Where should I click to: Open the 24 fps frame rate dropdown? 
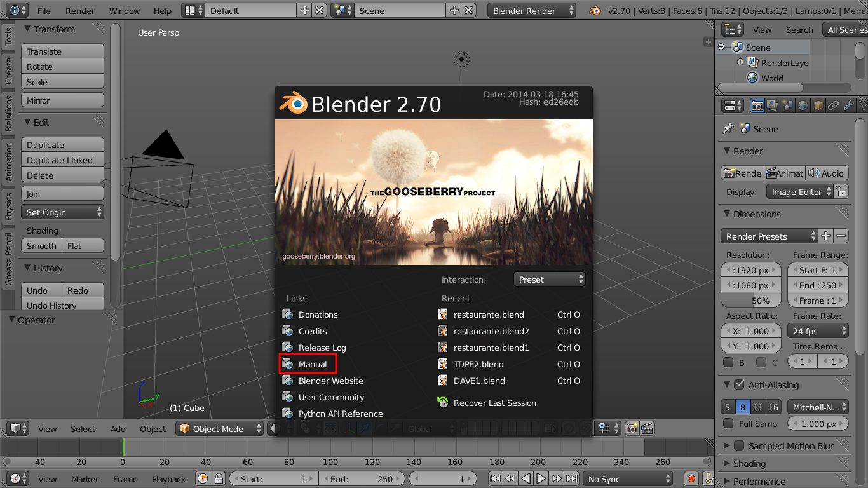tap(818, 331)
